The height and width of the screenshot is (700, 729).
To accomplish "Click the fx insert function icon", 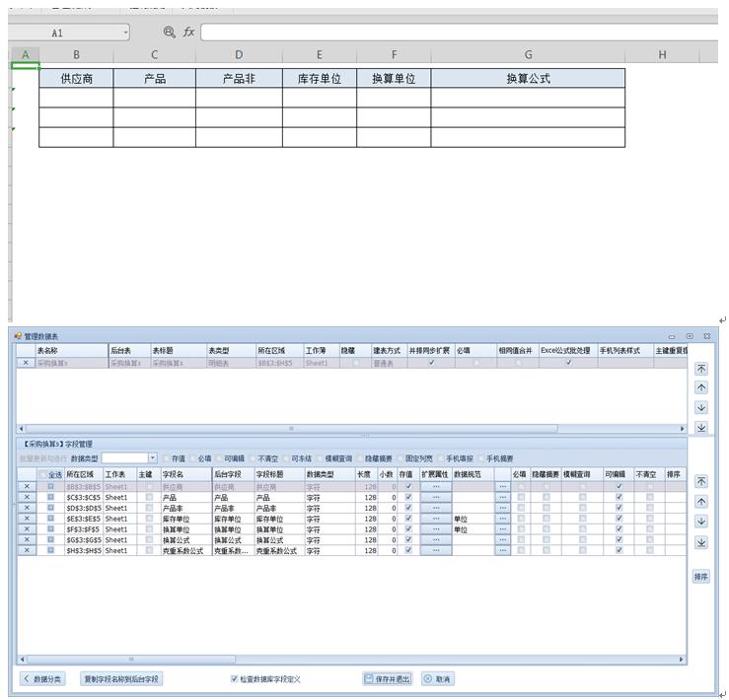I will [188, 33].
